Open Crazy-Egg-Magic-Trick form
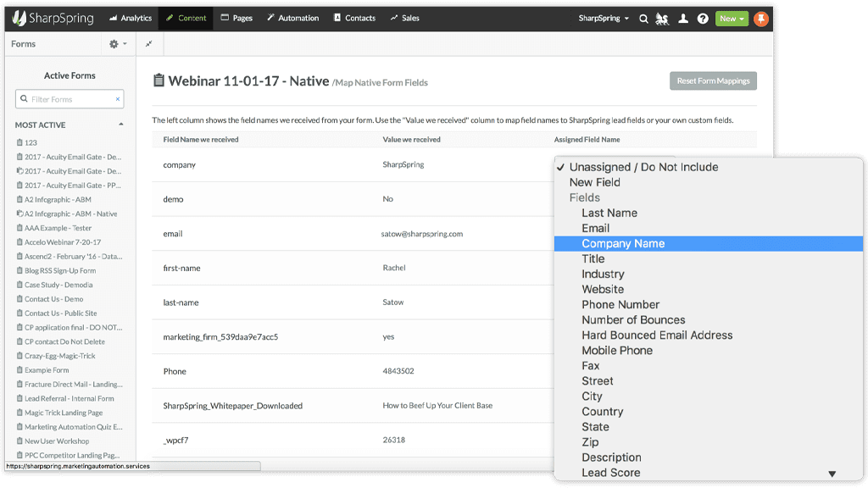Screen dimensions: 868x488 point(60,356)
